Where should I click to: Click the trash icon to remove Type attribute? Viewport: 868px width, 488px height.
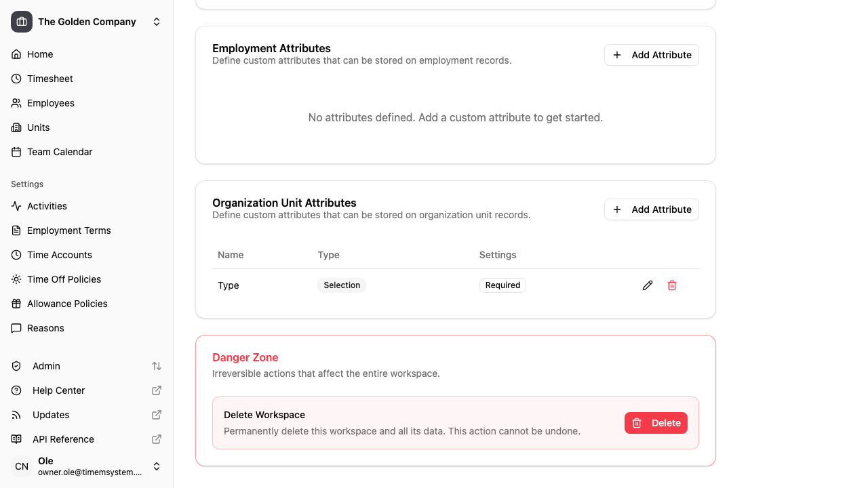click(672, 285)
